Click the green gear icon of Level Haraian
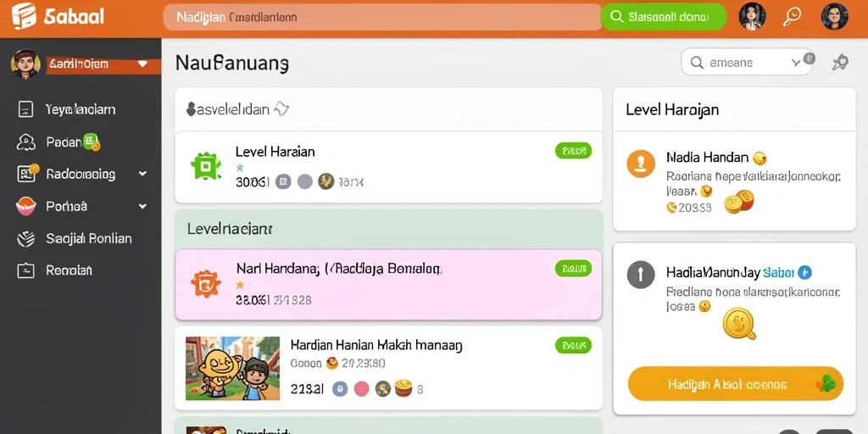868x434 pixels. point(206,165)
